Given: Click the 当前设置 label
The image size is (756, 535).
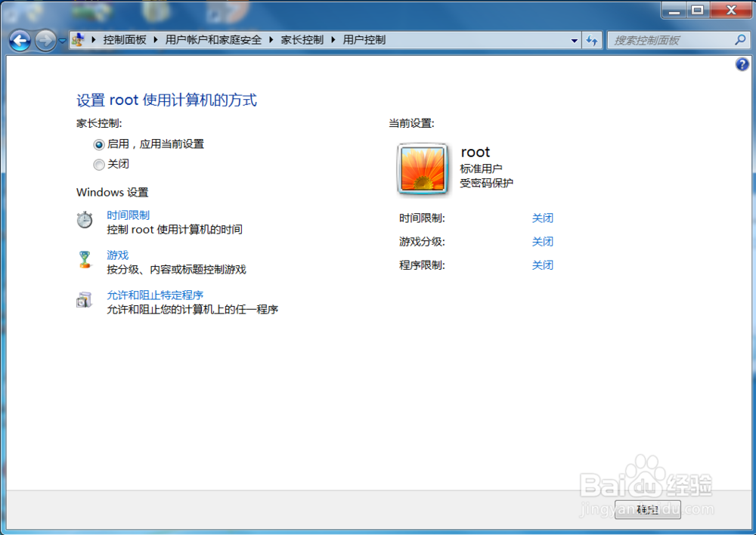Looking at the screenshot, I should (x=412, y=123).
